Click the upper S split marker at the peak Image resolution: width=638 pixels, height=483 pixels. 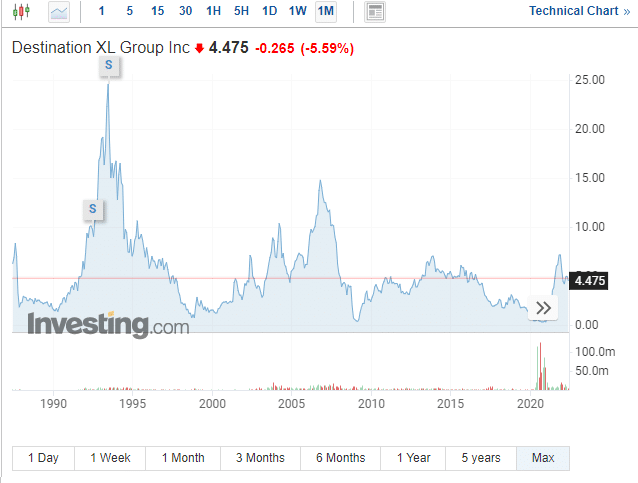109,65
